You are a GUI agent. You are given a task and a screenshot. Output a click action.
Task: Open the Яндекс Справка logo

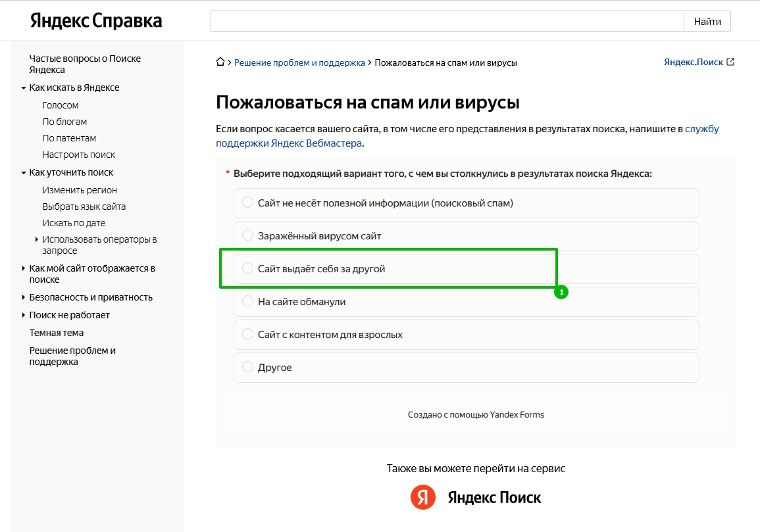point(96,21)
